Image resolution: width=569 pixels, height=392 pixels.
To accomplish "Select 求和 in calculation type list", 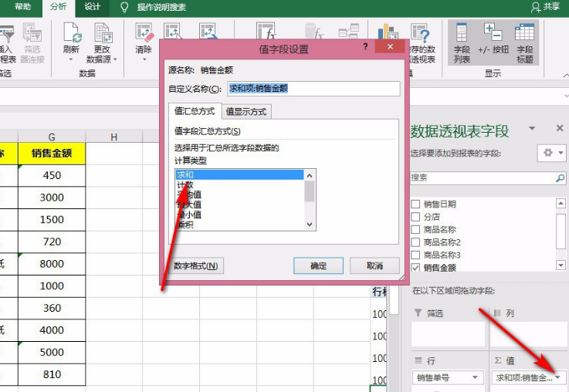I will click(x=239, y=175).
